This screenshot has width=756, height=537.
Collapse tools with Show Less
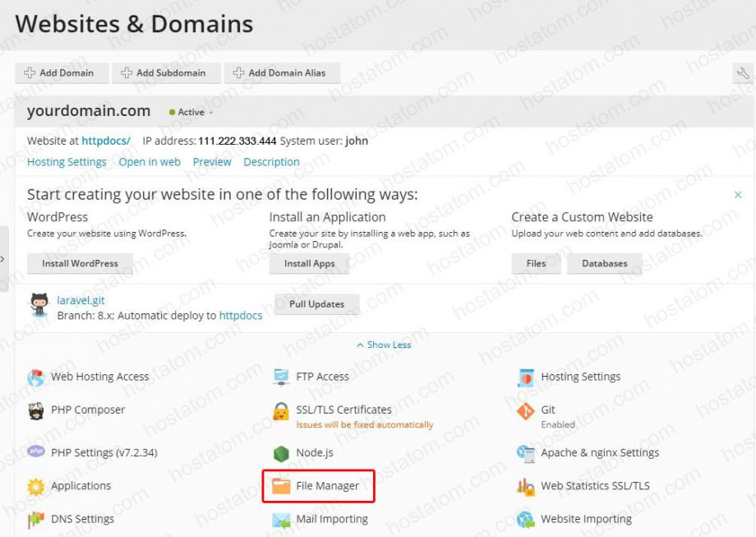(383, 345)
